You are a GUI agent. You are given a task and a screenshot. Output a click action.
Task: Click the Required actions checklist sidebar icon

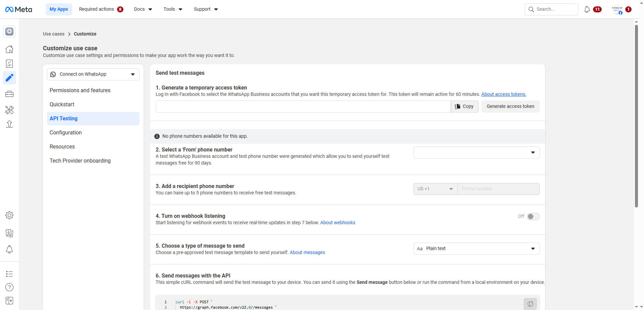click(9, 64)
